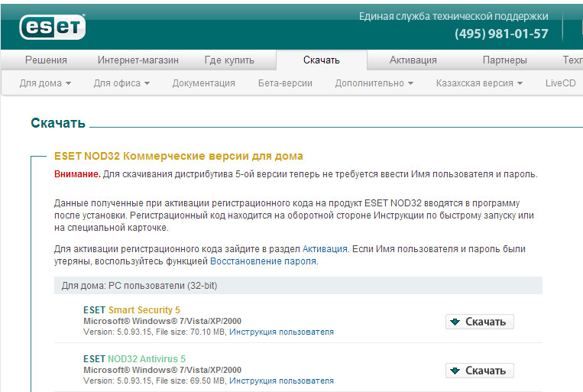Expand the Дополнительно dropdown
This screenshot has width=583, height=392.
(374, 83)
